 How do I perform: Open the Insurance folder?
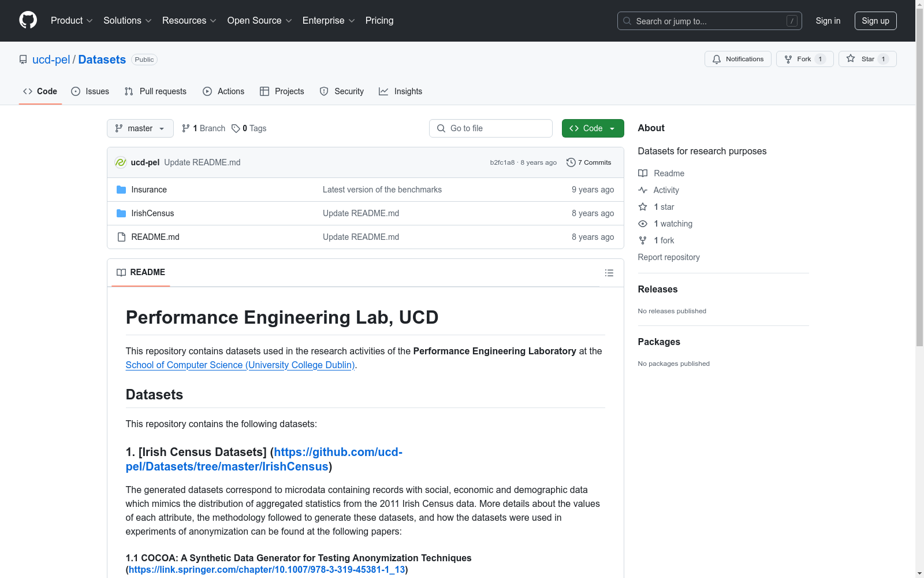[149, 190]
